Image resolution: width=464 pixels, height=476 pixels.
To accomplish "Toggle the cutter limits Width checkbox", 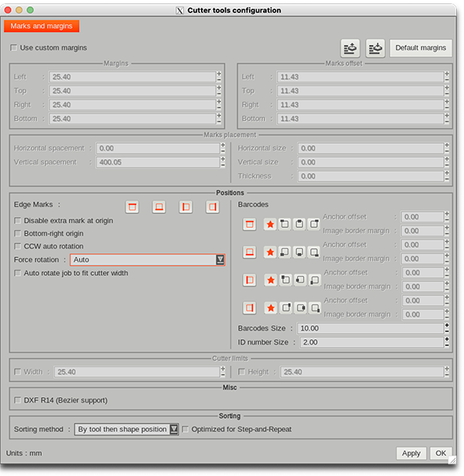I will [x=18, y=372].
